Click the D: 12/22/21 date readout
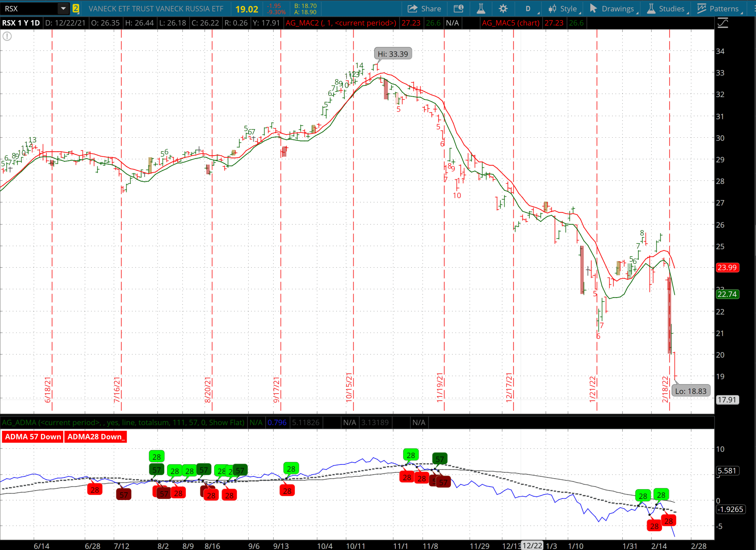This screenshot has width=756, height=550. coord(65,23)
